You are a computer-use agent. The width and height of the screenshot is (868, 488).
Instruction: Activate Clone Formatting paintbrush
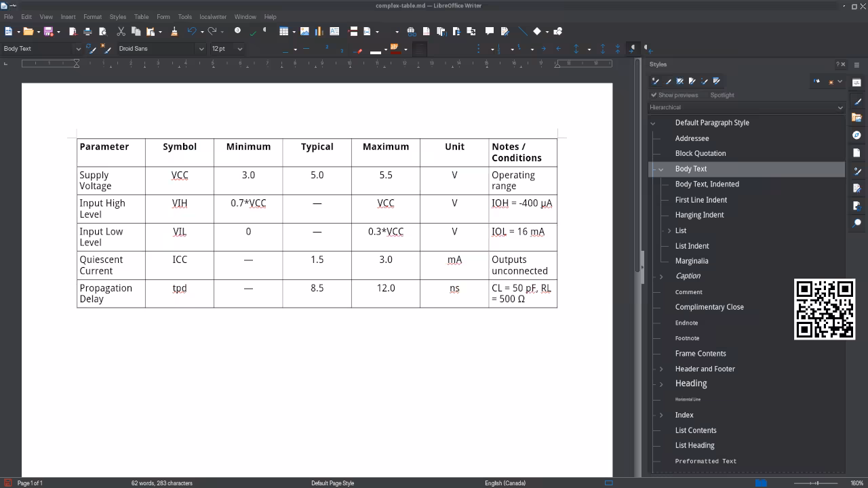174,31
